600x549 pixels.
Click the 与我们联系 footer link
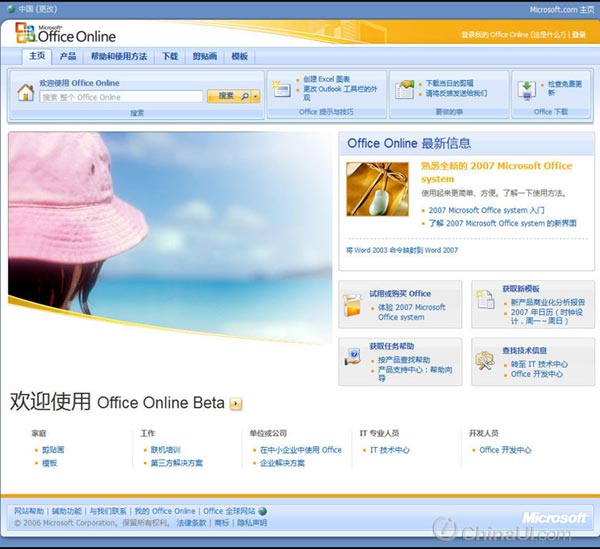click(x=108, y=511)
